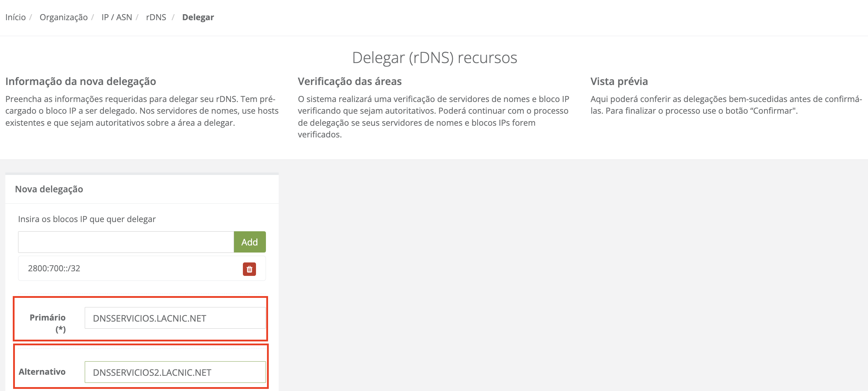
Task: Focus the empty IP block input field
Action: [126, 242]
